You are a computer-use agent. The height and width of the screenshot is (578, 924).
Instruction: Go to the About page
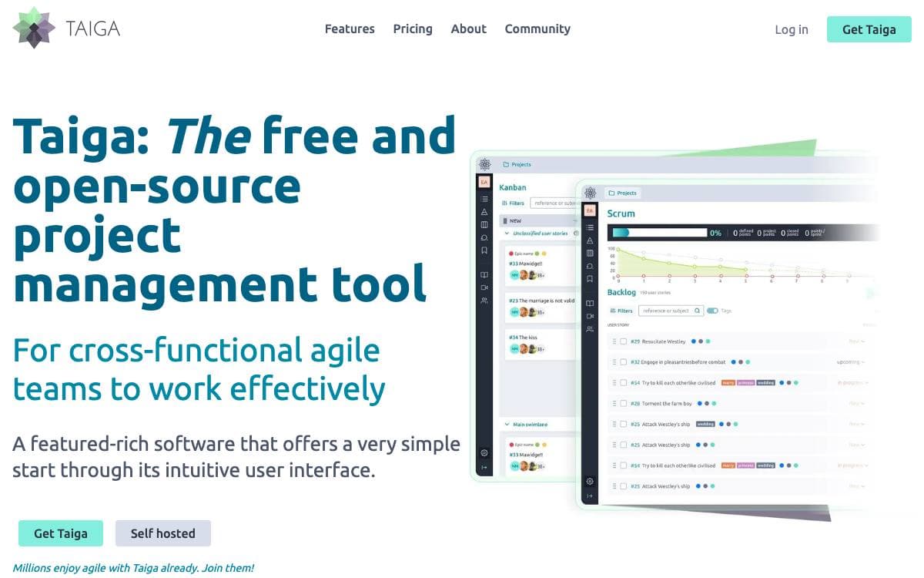coord(468,29)
